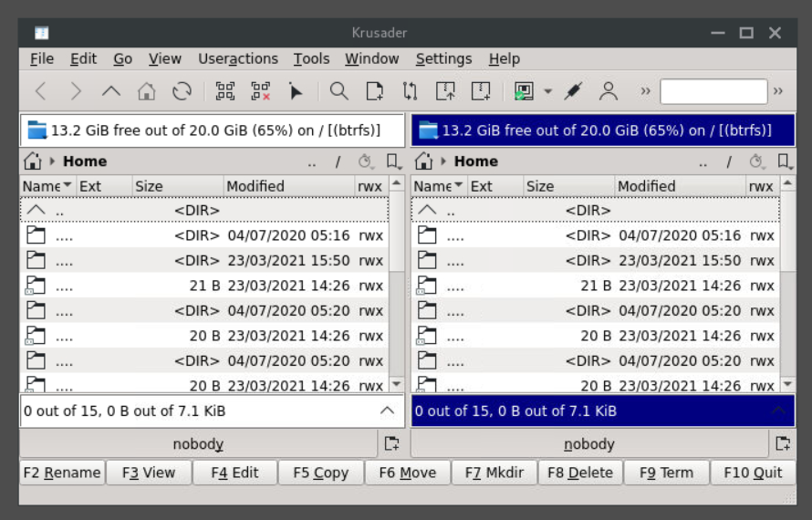812x520 pixels.
Task: Reload the panel with refresh icon
Action: click(x=182, y=91)
